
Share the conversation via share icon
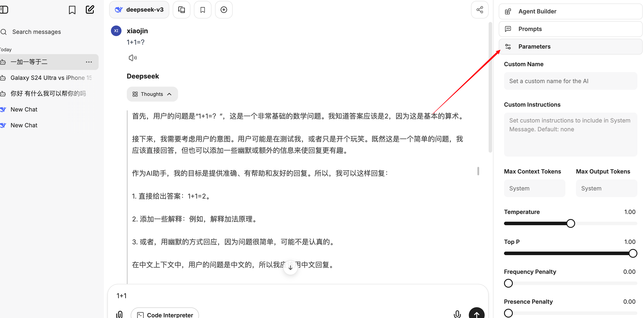(480, 10)
